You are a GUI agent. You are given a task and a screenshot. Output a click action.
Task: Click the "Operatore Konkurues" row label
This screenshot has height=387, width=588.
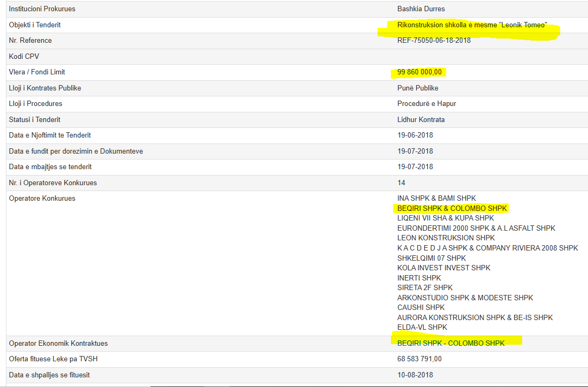coord(42,198)
